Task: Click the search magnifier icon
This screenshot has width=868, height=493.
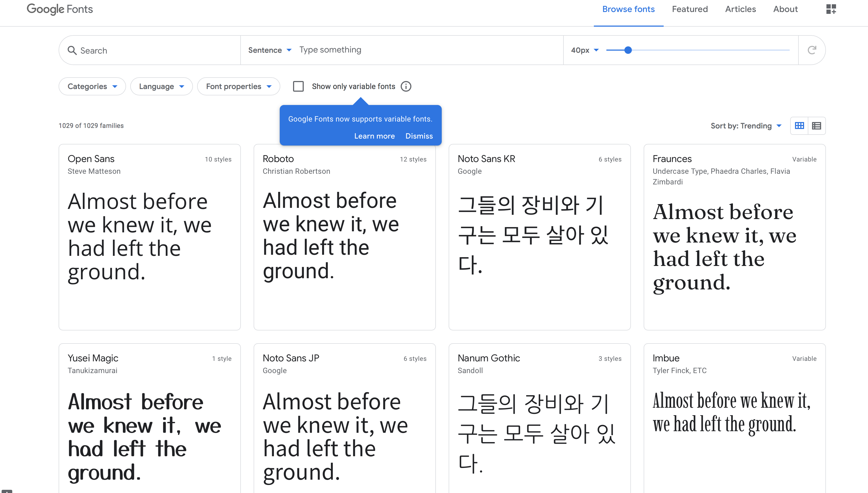Action: click(x=72, y=50)
